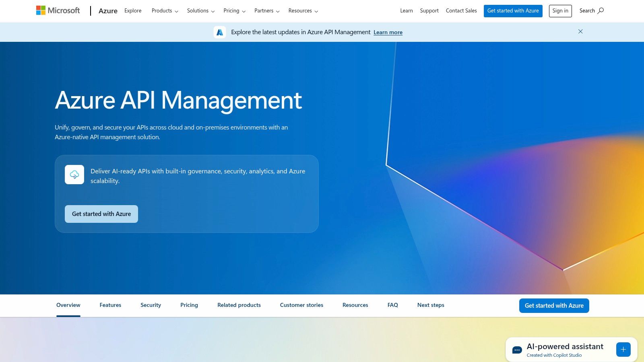Expand the AI assistant with the plus button
Image resolution: width=644 pixels, height=362 pixels.
(x=623, y=350)
